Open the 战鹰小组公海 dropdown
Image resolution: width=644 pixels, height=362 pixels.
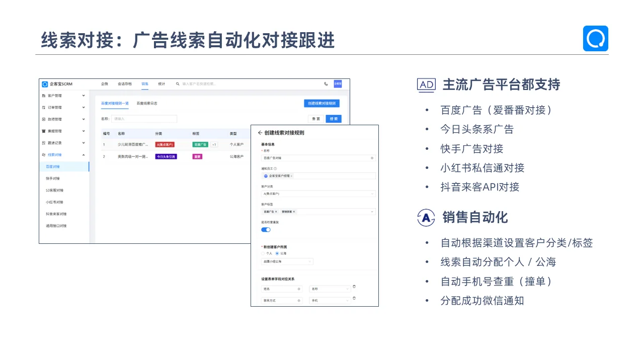(287, 261)
